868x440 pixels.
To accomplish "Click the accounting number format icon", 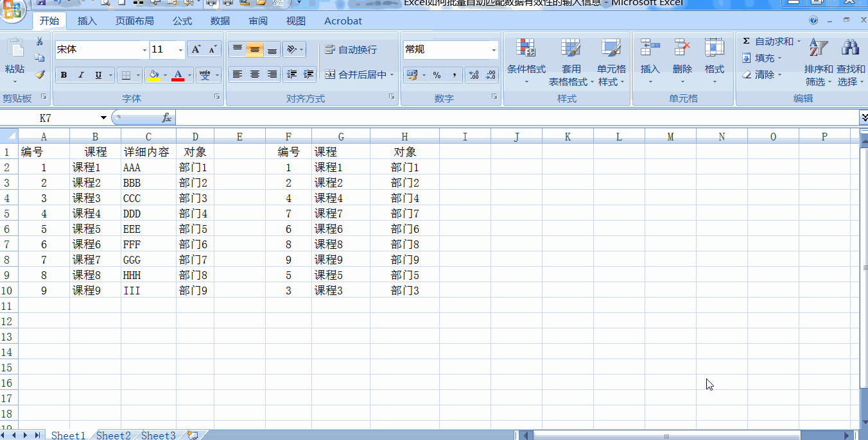I will click(412, 75).
